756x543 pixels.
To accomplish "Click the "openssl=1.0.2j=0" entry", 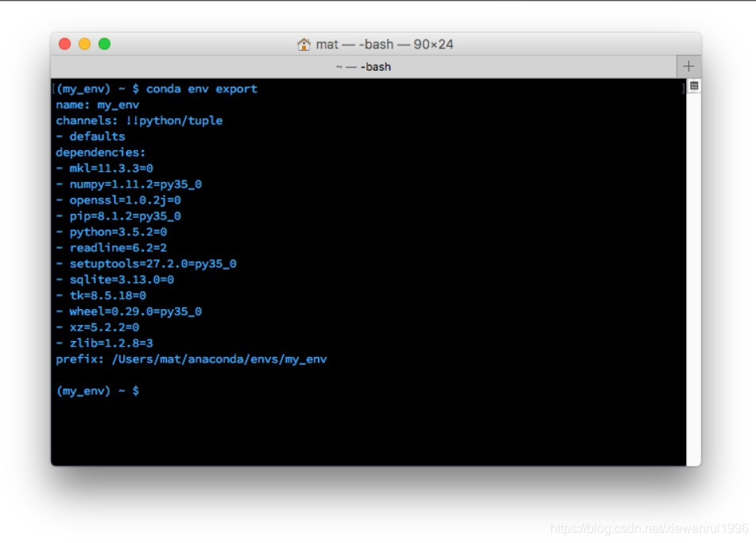I will click(x=126, y=200).
